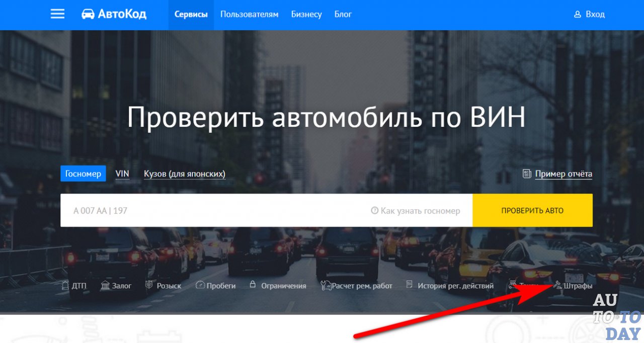The height and width of the screenshot is (343, 644).
Task: Switch to the VIN tab
Action: coord(122,173)
